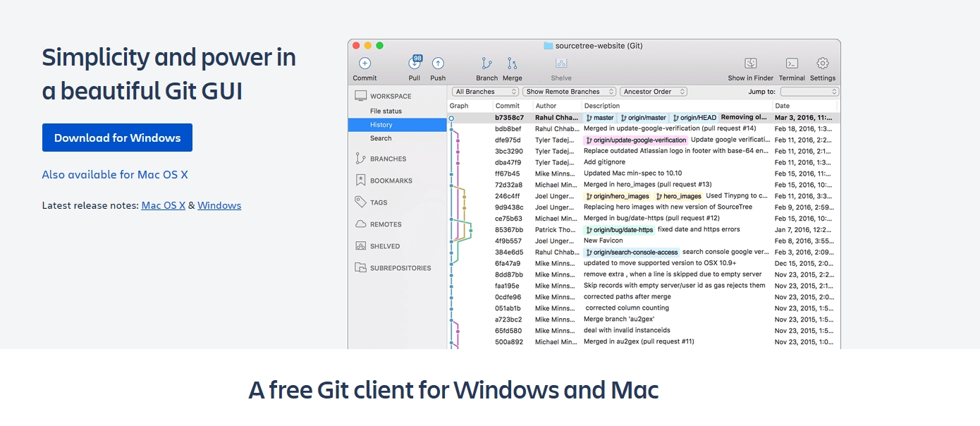This screenshot has height=426, width=980.
Task: Click the master branch label
Action: [x=600, y=118]
